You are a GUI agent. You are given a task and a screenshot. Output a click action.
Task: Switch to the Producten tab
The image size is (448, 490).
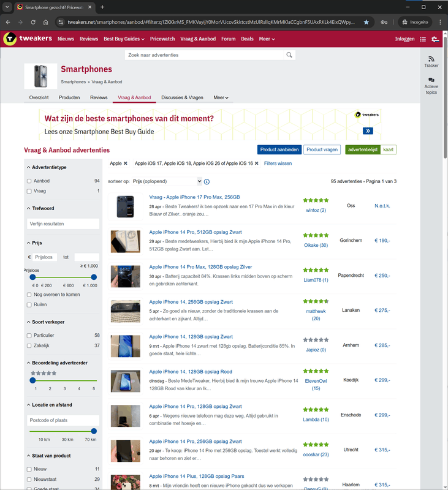[69, 97]
